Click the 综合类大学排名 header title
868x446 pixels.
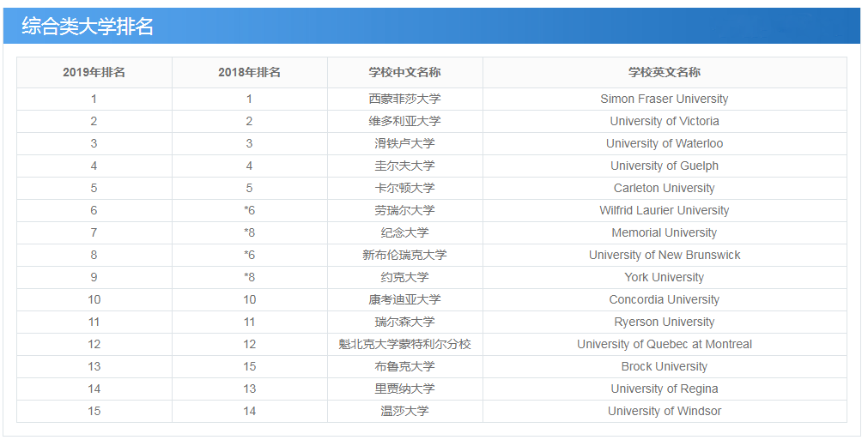tap(88, 27)
